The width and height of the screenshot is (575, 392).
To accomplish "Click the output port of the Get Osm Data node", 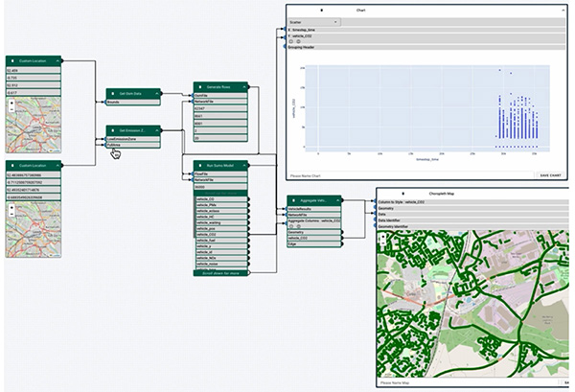I will (161, 94).
